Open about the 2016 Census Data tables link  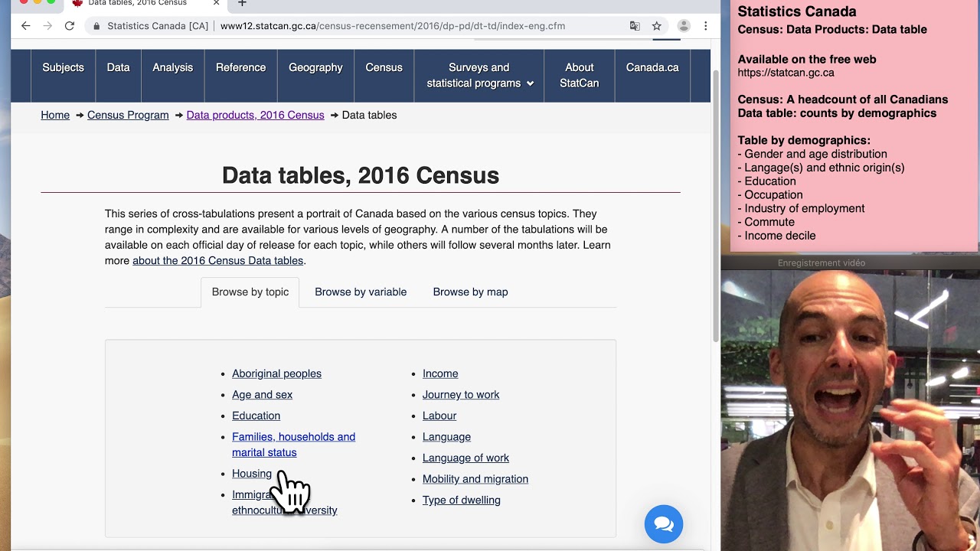(217, 261)
